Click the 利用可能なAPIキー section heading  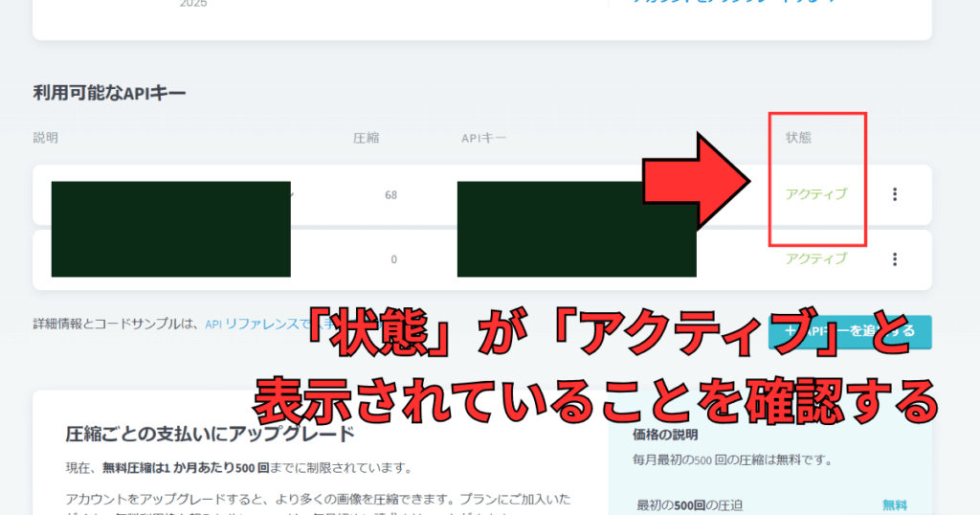[x=109, y=93]
